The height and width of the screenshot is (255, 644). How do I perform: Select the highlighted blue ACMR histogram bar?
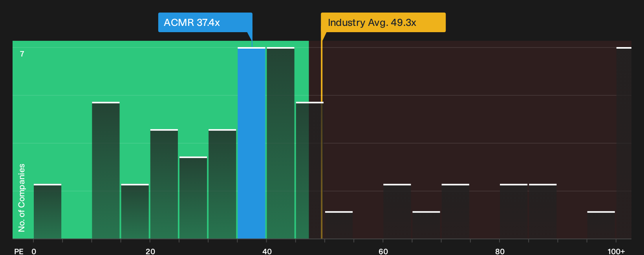tap(251, 143)
